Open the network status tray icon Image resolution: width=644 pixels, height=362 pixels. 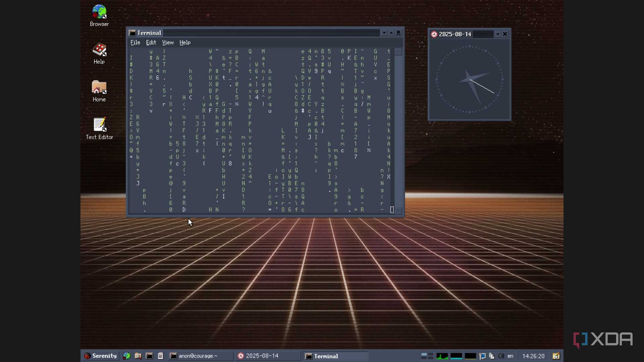(482, 356)
